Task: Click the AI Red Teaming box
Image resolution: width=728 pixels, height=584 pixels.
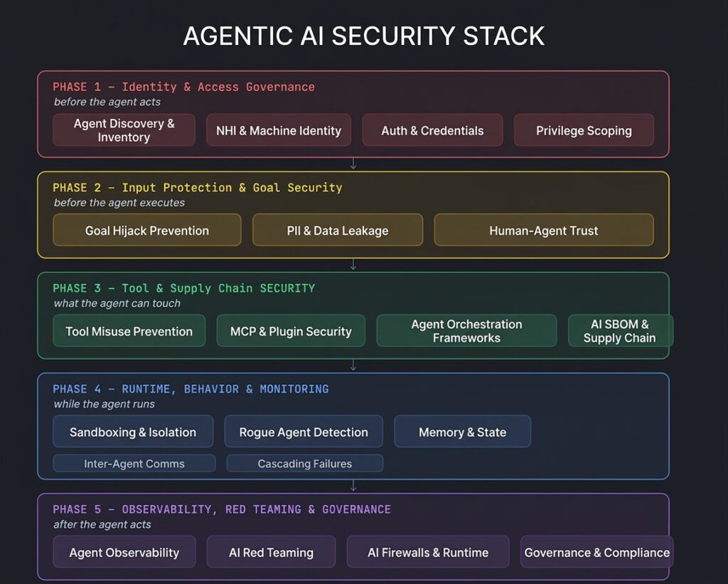Action: click(x=271, y=552)
